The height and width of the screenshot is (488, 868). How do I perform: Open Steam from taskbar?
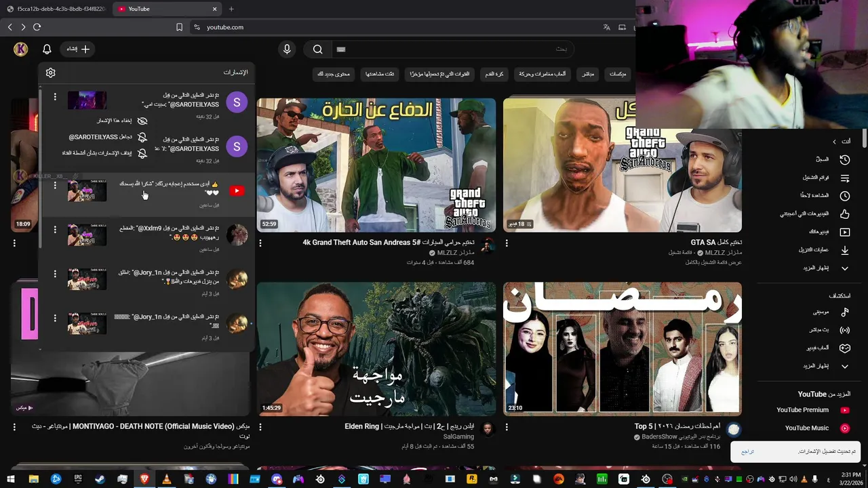pyautogui.click(x=100, y=479)
